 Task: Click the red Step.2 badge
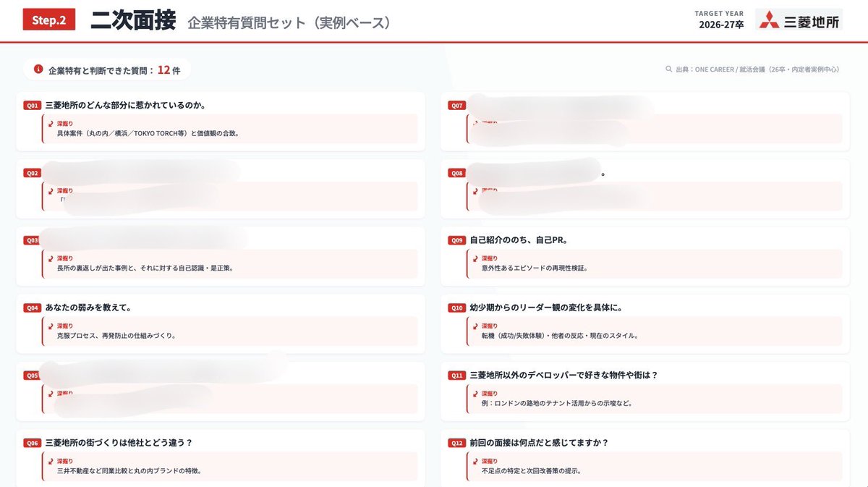click(49, 20)
